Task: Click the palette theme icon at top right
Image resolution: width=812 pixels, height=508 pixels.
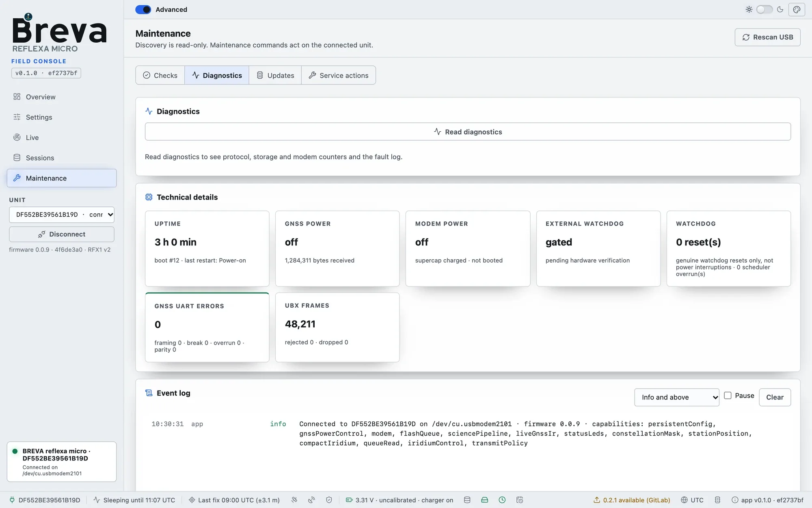Action: [x=797, y=9]
